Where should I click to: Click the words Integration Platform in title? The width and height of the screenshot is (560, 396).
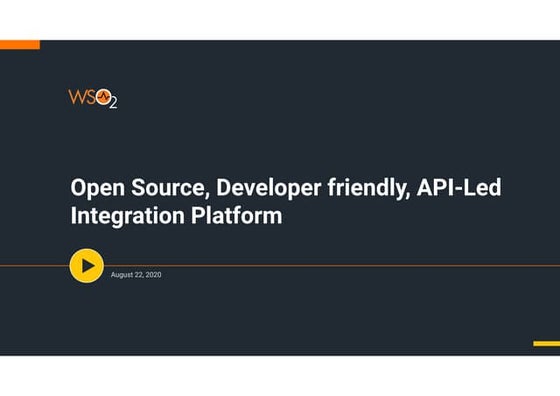coord(176,216)
